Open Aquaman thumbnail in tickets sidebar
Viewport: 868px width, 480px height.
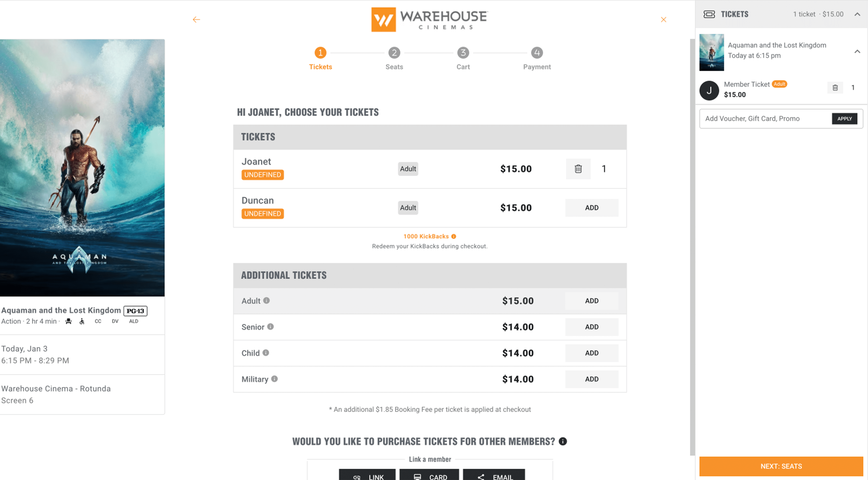(x=711, y=52)
